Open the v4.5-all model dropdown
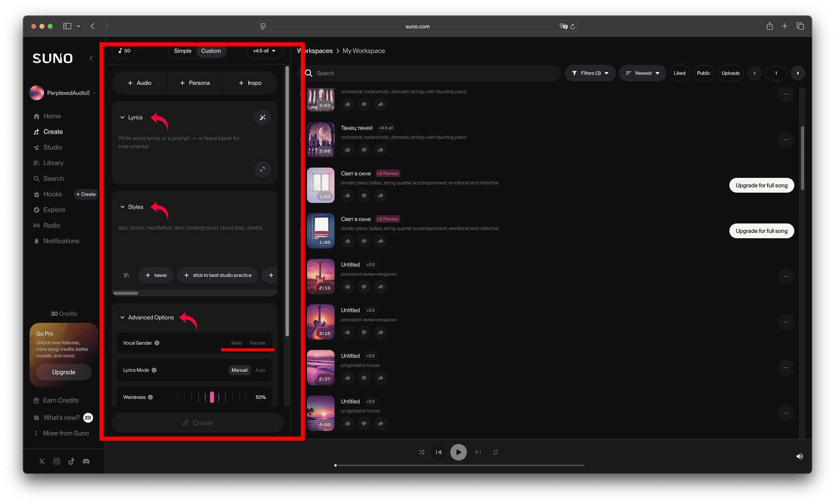 264,51
